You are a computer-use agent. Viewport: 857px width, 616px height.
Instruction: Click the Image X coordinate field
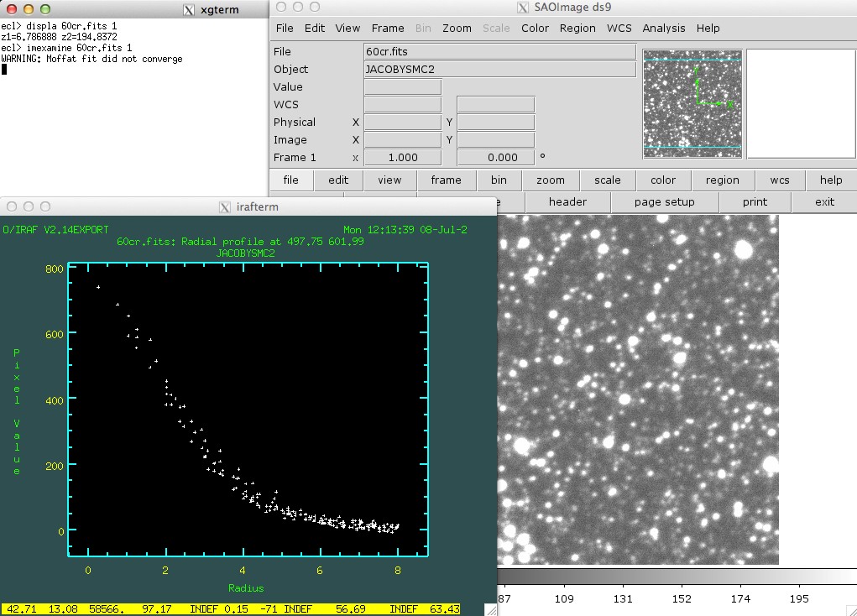click(x=403, y=140)
